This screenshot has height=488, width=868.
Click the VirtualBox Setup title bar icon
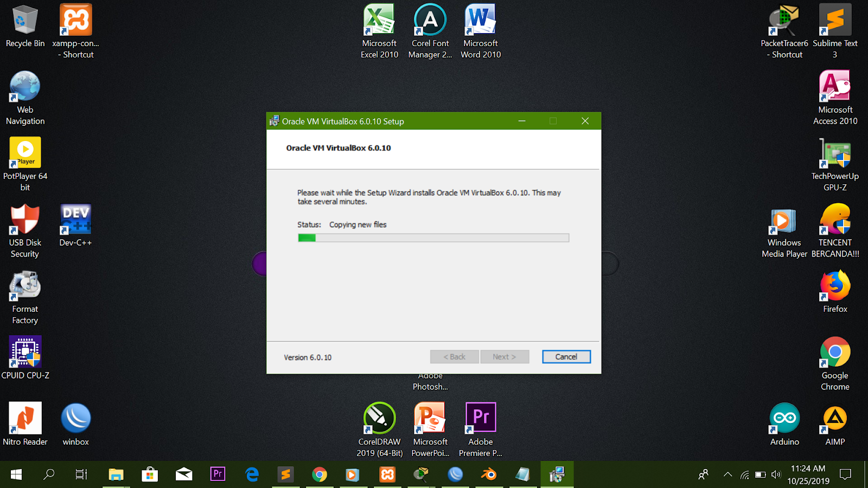[x=275, y=121]
